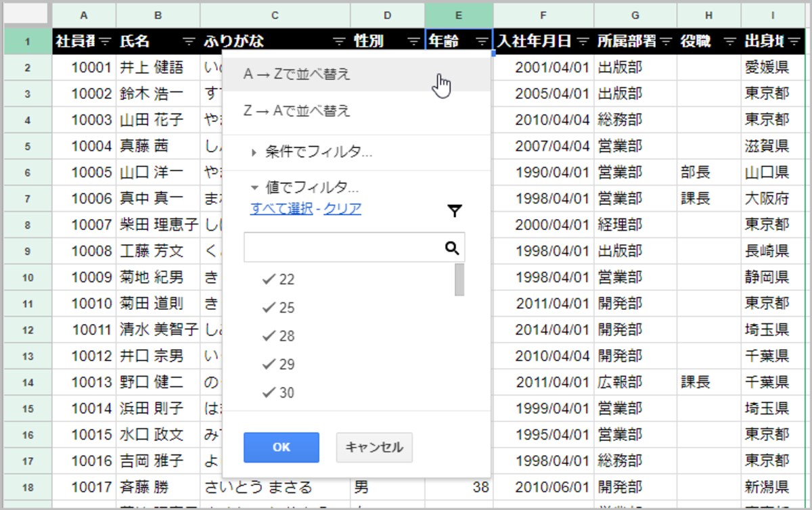This screenshot has height=510, width=812.
Task: Select column F header
Action: point(543,15)
